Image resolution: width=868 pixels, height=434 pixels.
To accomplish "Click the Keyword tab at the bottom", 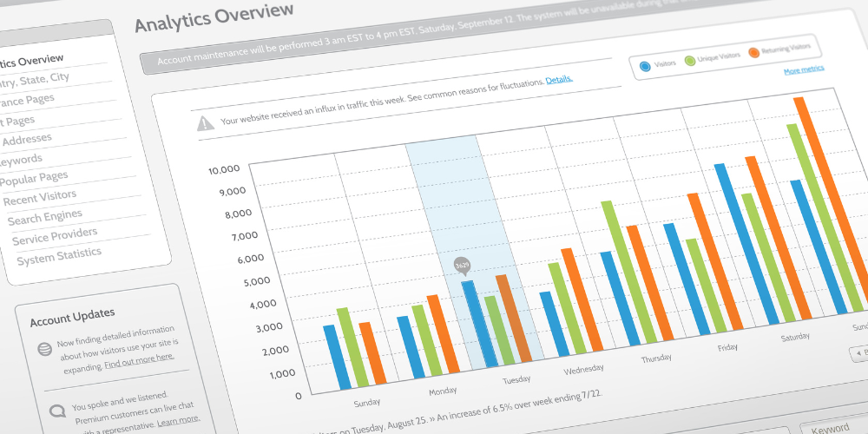I will (831, 428).
